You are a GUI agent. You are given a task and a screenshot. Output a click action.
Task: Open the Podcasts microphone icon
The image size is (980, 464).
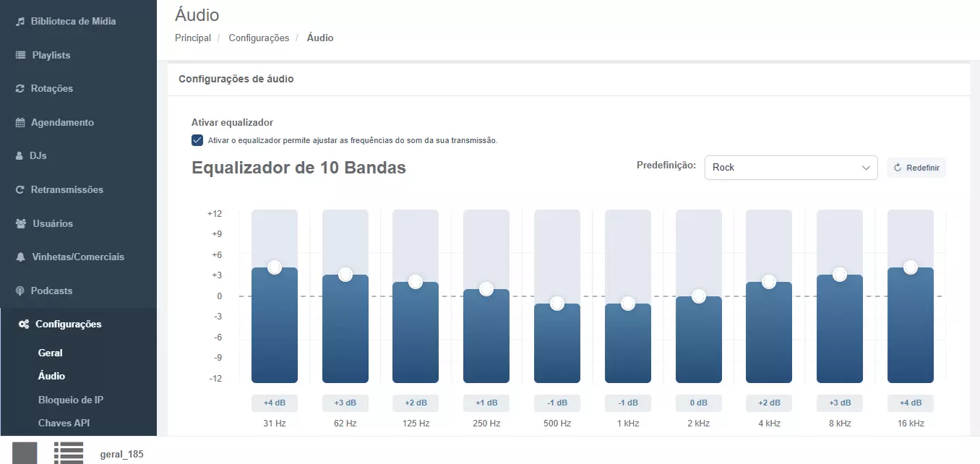click(20, 291)
